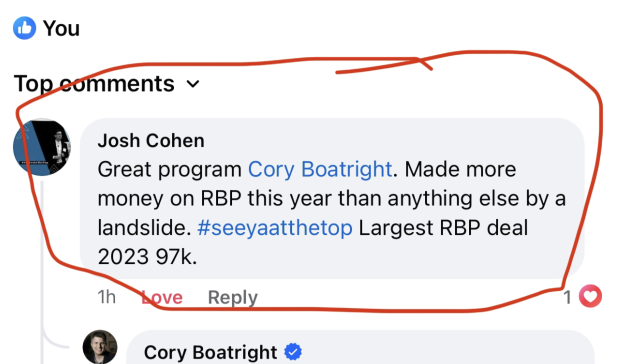Screen dimensions: 618x364
Task: Click the word "landslide" in the comment
Action: click(142, 228)
